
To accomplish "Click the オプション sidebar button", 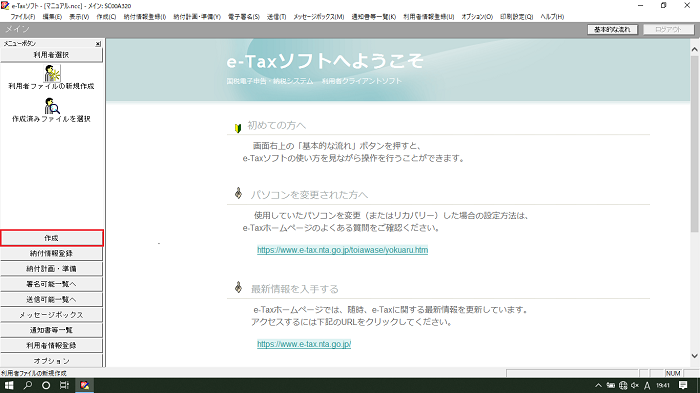I will (x=51, y=360).
